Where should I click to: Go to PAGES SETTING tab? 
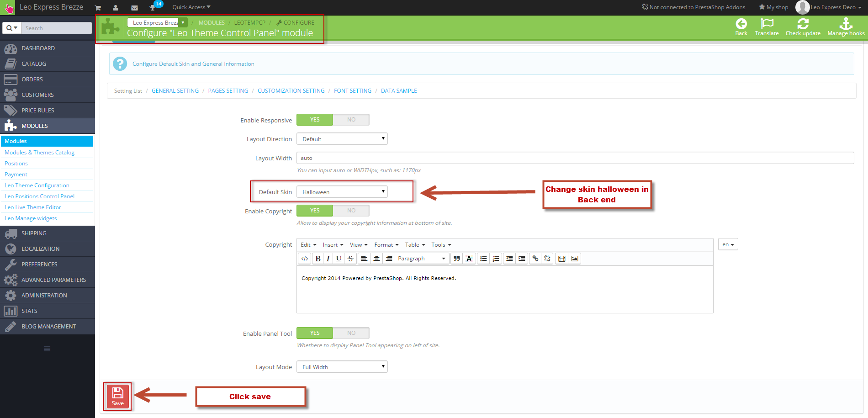pos(228,91)
